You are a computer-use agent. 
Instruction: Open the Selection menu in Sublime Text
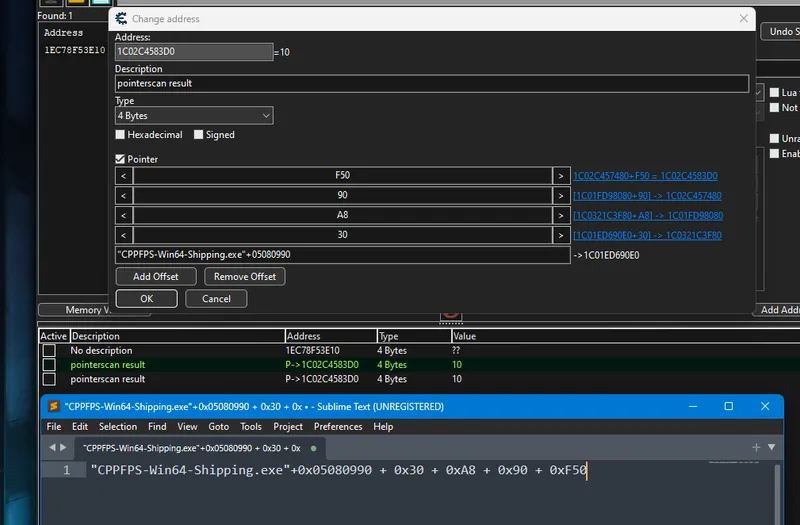(x=118, y=427)
